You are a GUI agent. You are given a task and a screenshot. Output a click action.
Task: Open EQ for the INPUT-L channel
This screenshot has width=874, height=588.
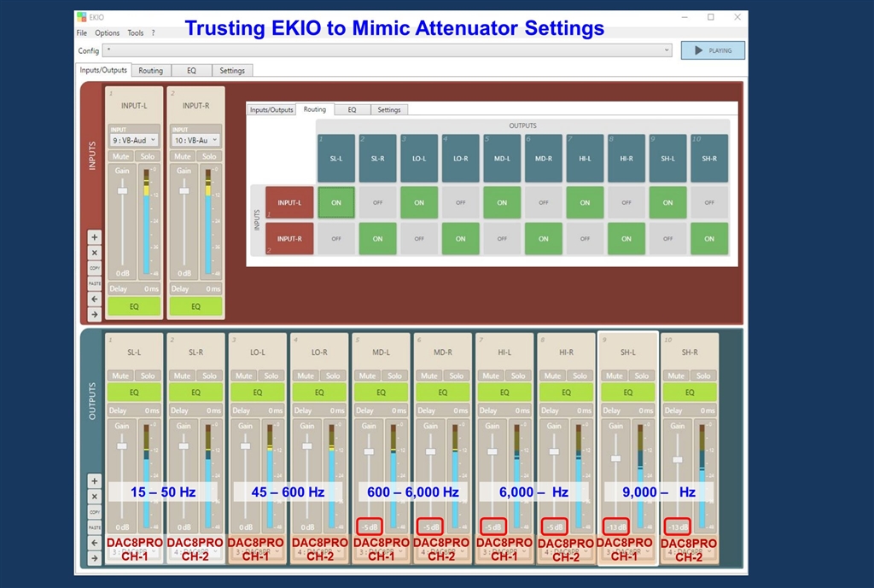point(134,306)
